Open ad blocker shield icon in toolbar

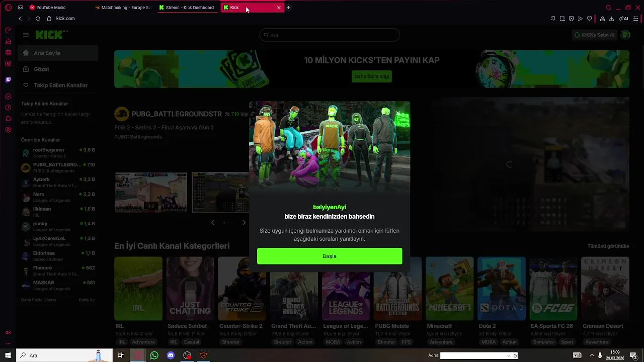click(x=571, y=19)
